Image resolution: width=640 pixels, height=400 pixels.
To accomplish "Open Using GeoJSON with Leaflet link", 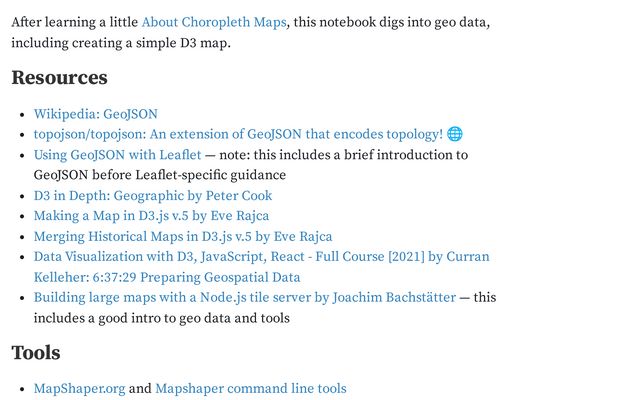I will click(x=117, y=155).
